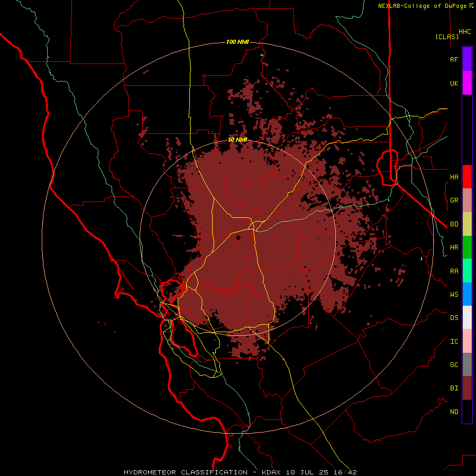Click the GR legend label
This screenshot has height=476, width=476.
point(454,200)
